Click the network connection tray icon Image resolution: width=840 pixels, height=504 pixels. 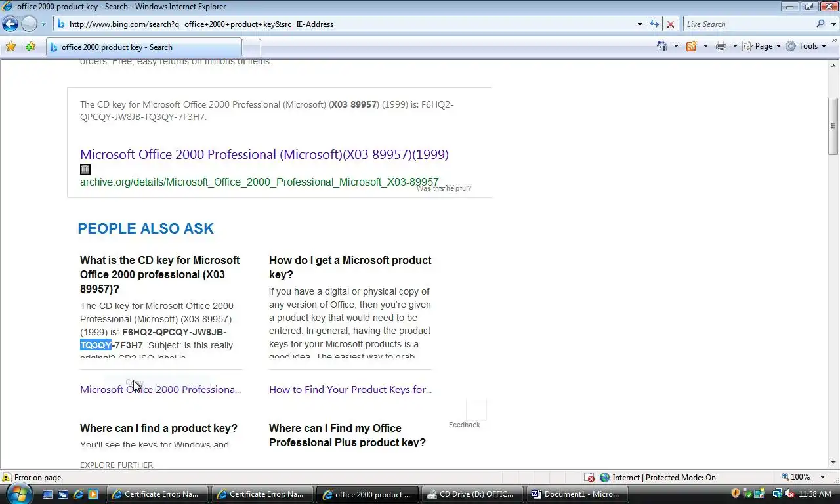[x=776, y=494]
